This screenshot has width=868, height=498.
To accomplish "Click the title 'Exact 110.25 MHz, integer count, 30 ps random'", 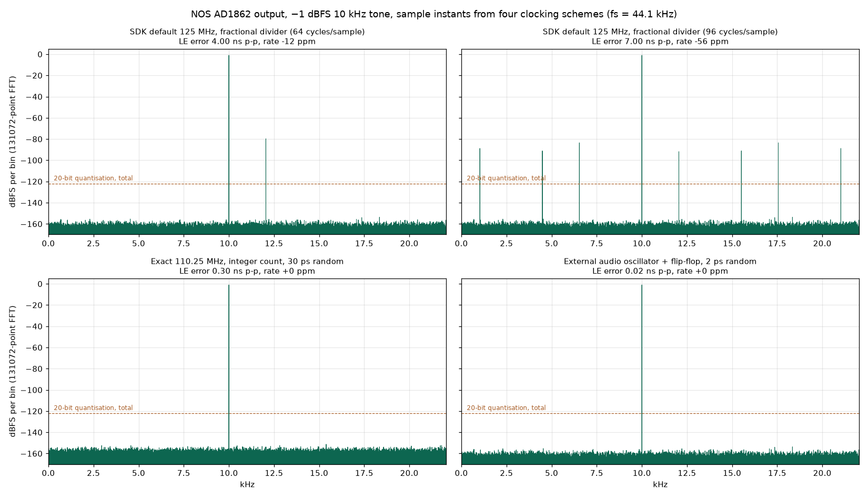I will pos(247,262).
